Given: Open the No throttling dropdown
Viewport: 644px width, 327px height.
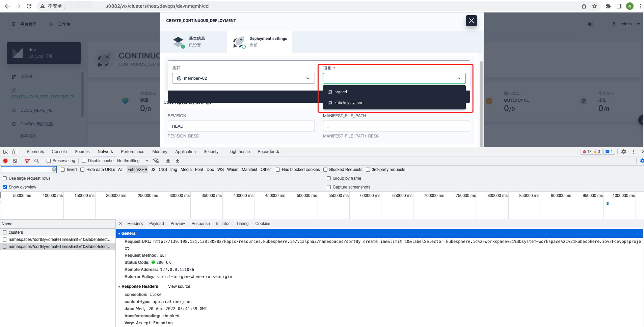Looking at the screenshot, I should click(133, 161).
